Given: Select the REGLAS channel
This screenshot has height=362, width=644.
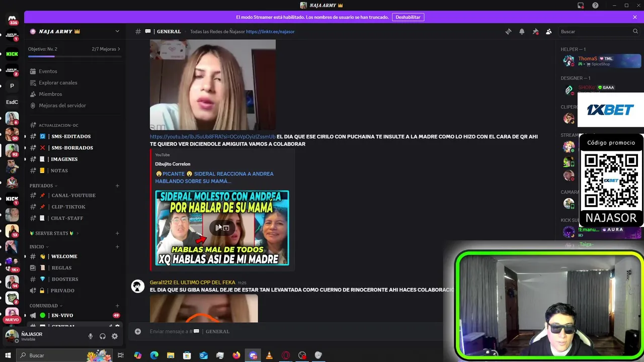Looking at the screenshot, I should click(x=75, y=268).
